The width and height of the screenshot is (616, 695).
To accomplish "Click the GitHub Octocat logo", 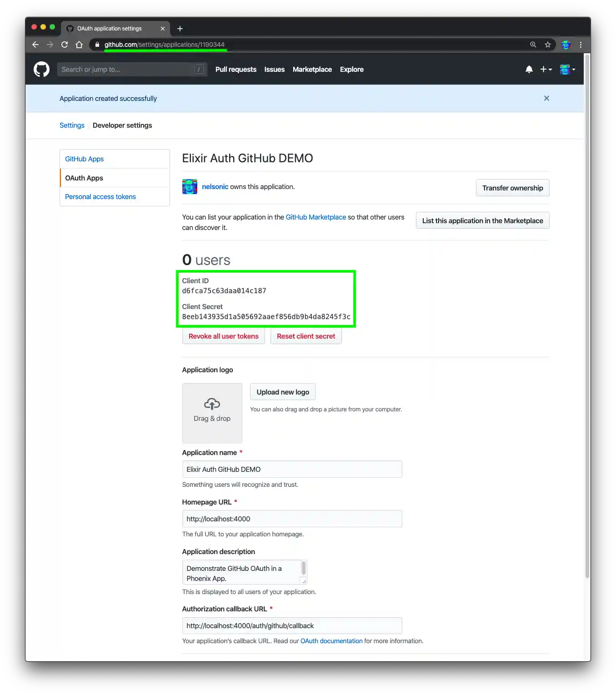I will pyautogui.click(x=41, y=69).
